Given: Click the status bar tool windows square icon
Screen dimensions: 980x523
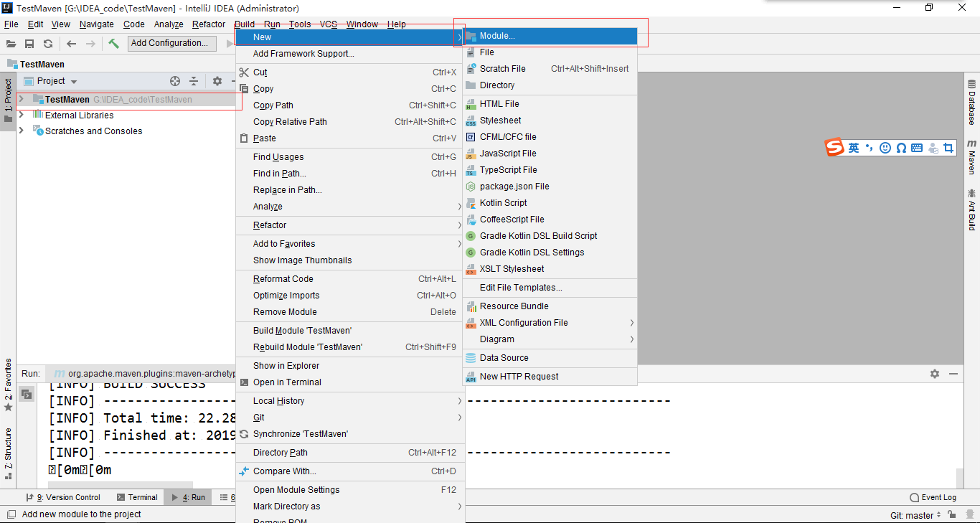Looking at the screenshot, I should [11, 514].
